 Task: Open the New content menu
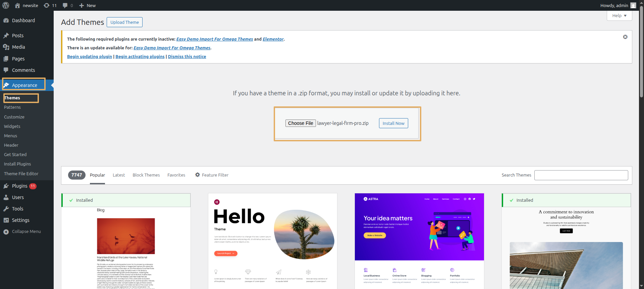(x=88, y=5)
